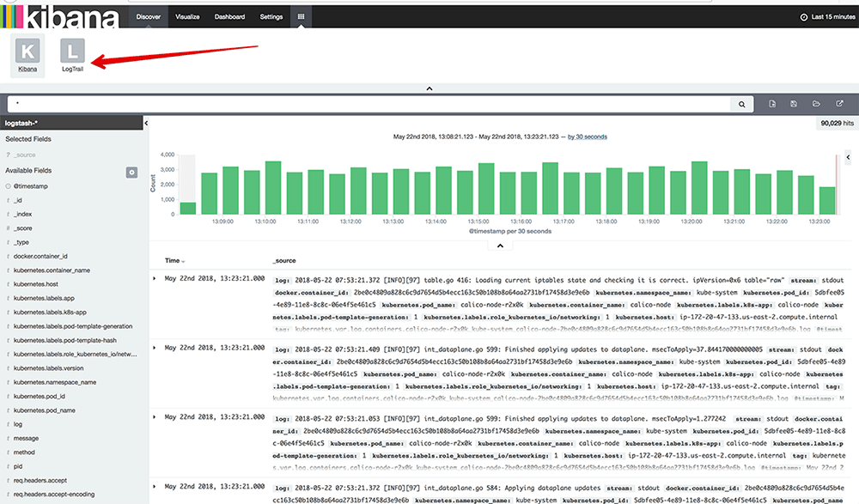Click the Save Search floppy icon
The width and height of the screenshot is (859, 504).
[795, 104]
